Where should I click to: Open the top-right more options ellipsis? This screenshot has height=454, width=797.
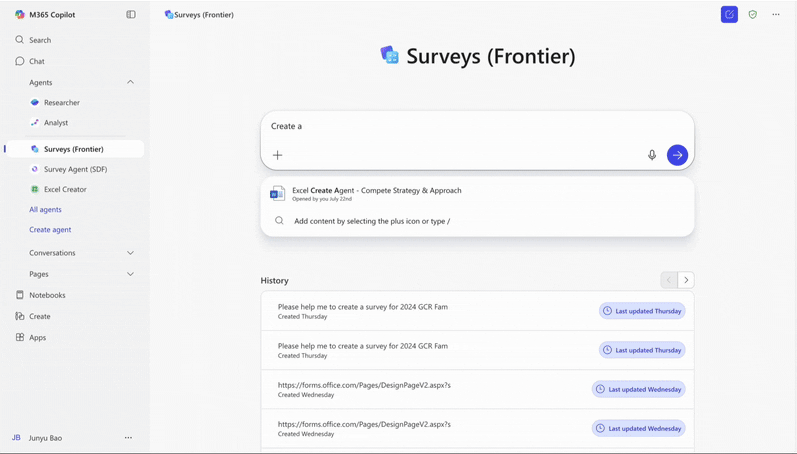[776, 15]
